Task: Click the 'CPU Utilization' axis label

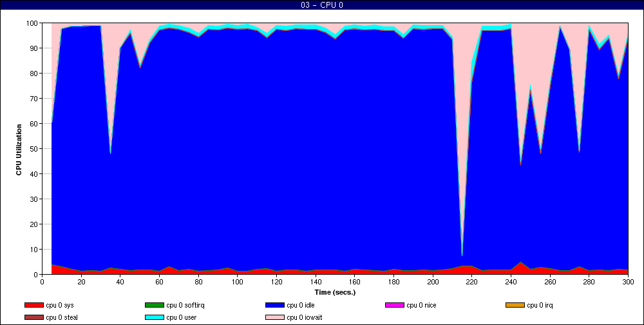Action: point(19,150)
